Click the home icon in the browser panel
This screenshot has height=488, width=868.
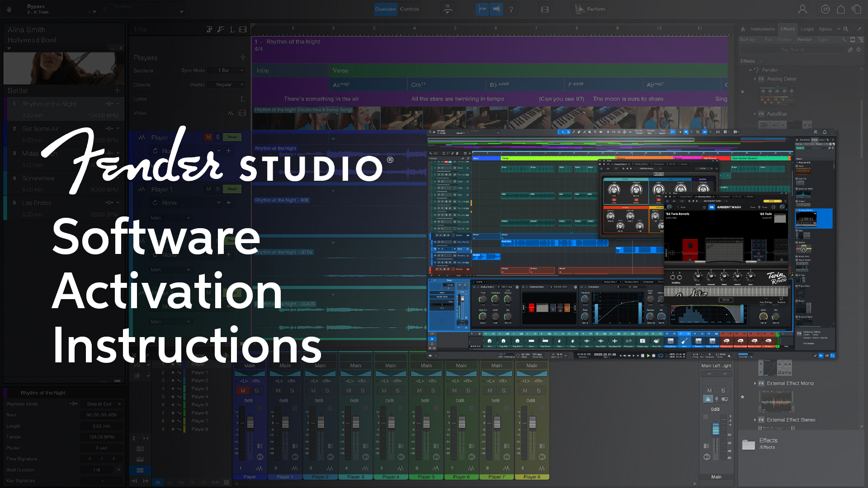(743, 29)
